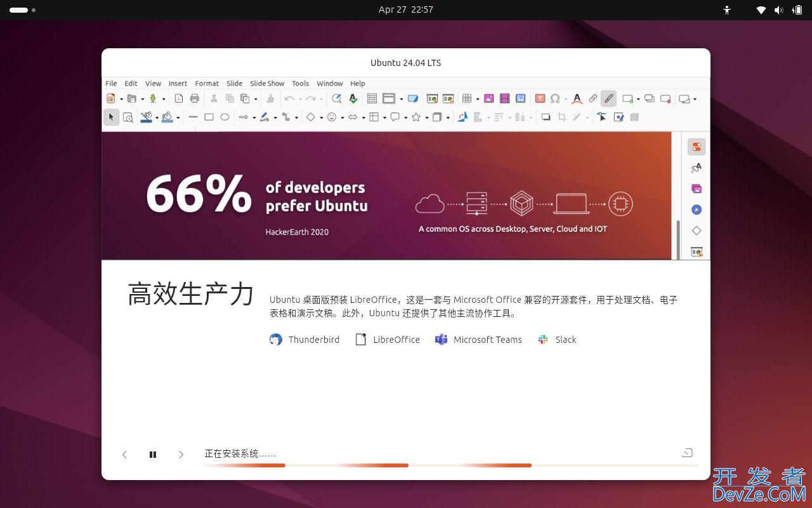Click the Undo arrow icon

point(289,98)
